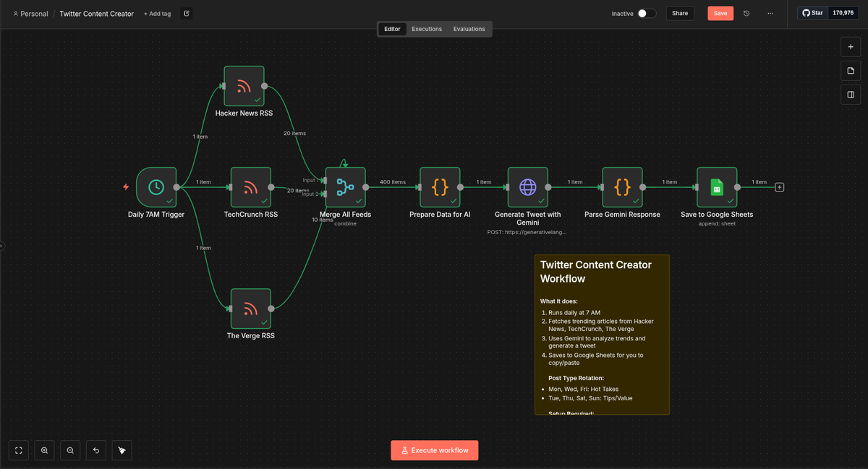Viewport: 868px width, 469px height.
Task: Open the three-dot more options menu
Action: click(x=770, y=13)
